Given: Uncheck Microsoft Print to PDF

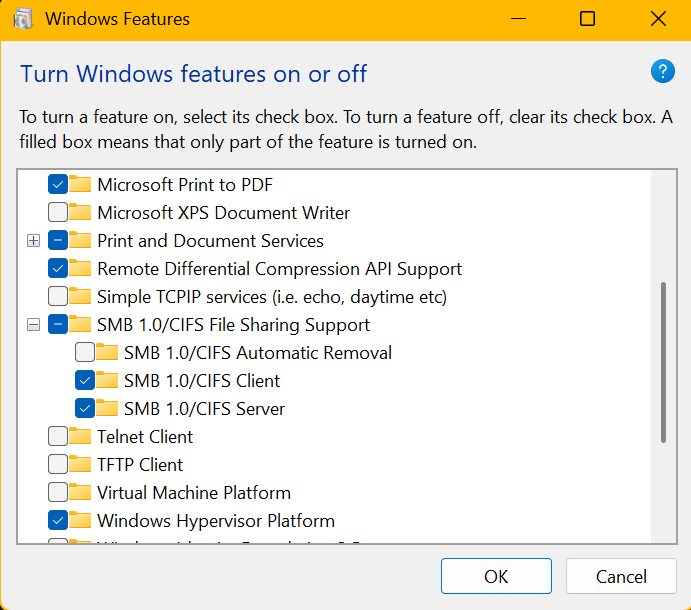Looking at the screenshot, I should point(58,184).
